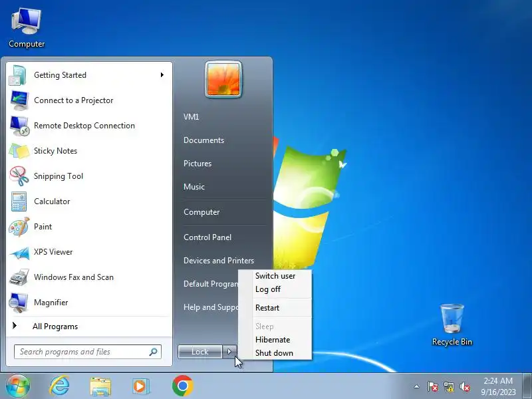This screenshot has width=532, height=399.
Task: Choose Restart in the power menu
Action: tap(267, 308)
